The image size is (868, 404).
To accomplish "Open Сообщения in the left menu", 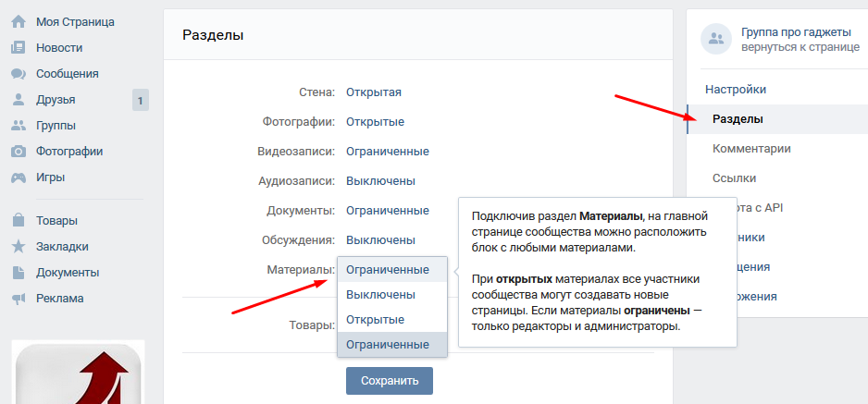I will click(x=68, y=74).
